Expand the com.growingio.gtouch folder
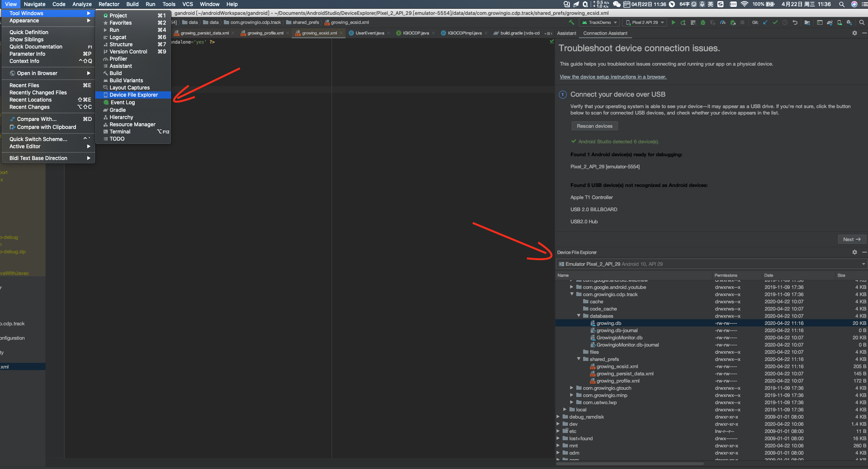The image size is (868, 469). (x=572, y=387)
